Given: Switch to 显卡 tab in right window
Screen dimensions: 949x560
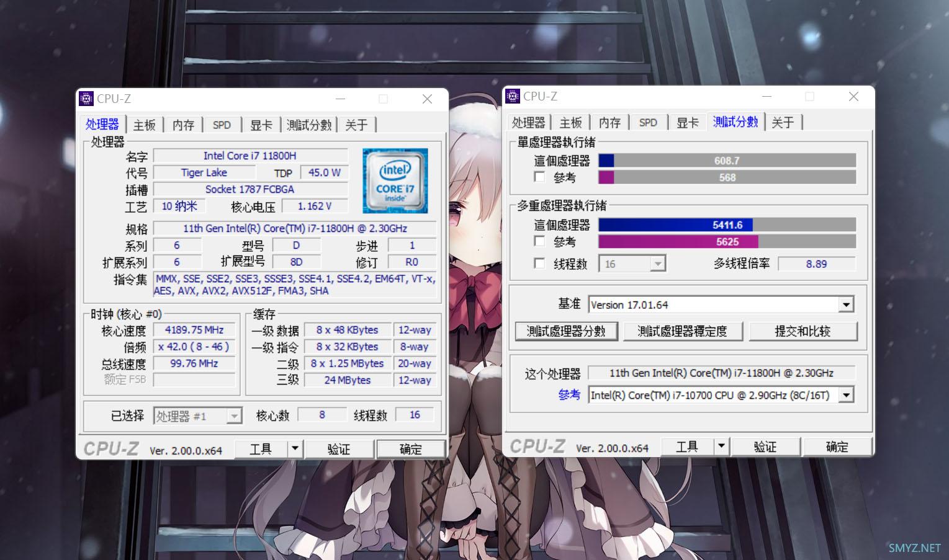Looking at the screenshot, I should click(687, 123).
